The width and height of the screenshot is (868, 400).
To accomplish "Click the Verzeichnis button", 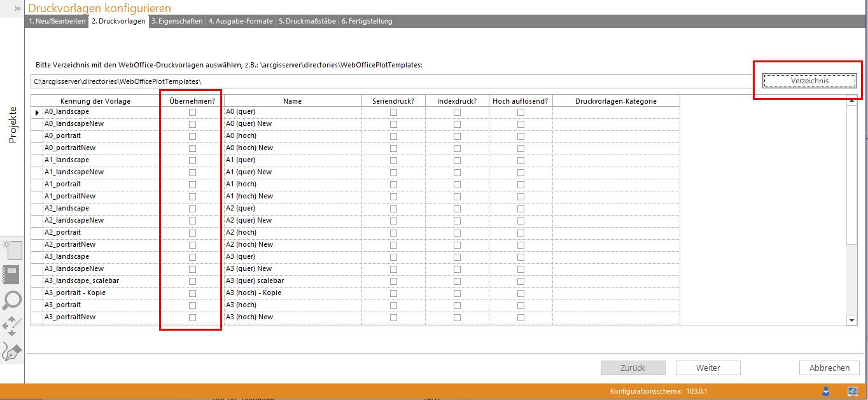I will pos(809,81).
